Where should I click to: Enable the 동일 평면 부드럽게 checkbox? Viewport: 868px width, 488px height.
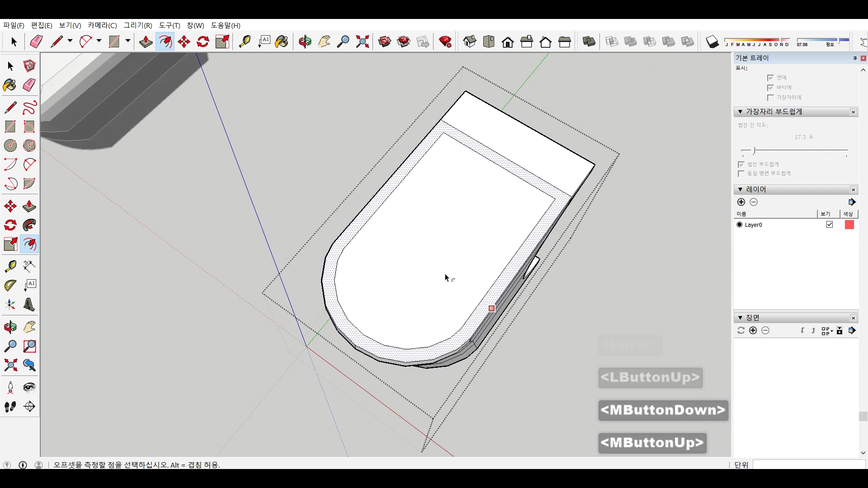pos(741,174)
